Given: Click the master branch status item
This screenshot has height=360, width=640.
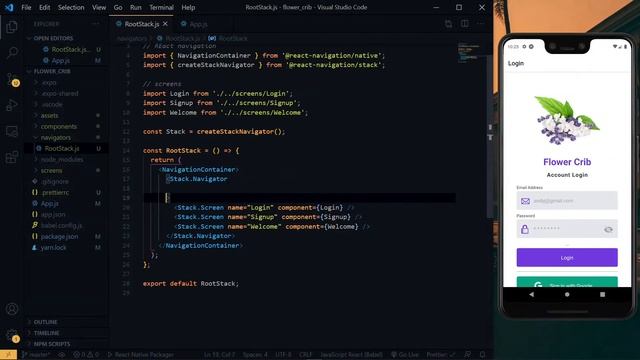Looking at the screenshot, I should [36, 355].
